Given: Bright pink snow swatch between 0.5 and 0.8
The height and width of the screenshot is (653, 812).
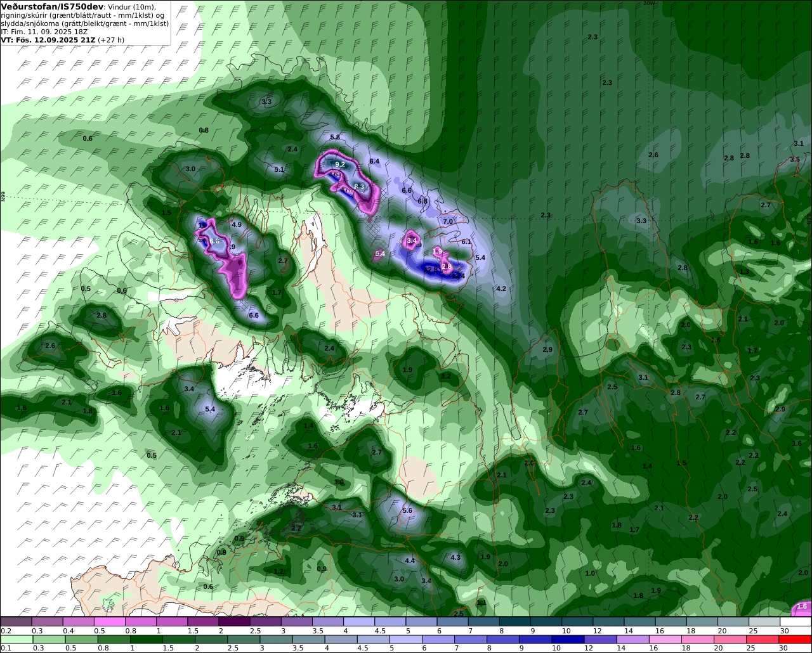Looking at the screenshot, I should coord(109,621).
